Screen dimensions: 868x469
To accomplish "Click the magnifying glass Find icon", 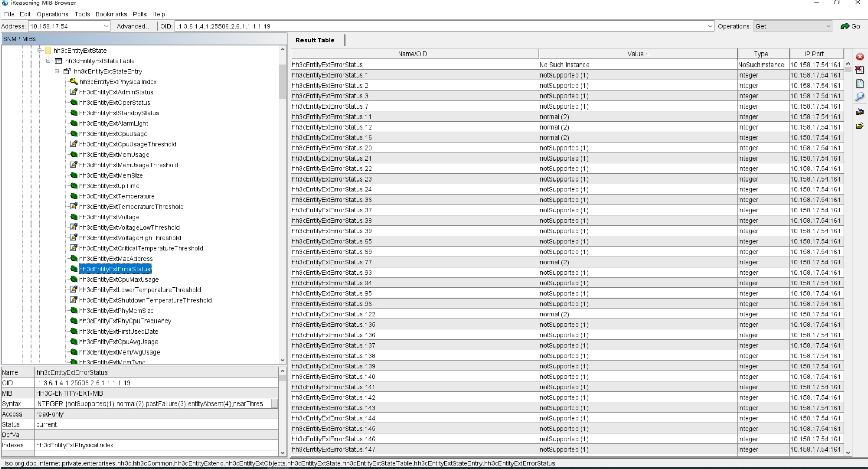I will click(860, 97).
